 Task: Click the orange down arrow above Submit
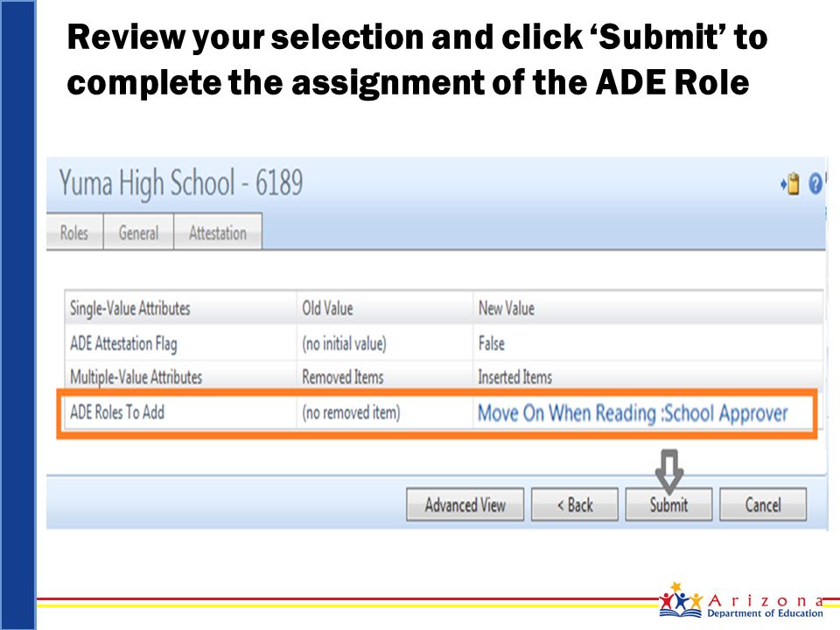(669, 472)
